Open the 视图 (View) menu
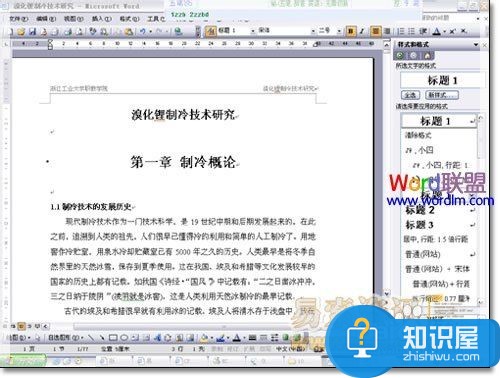The image size is (500, 378). coord(74,19)
